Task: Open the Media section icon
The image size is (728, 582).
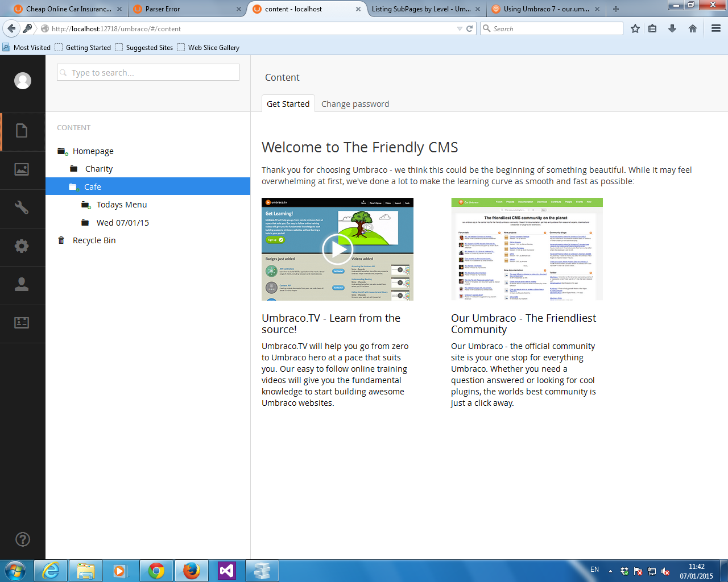Action: pyautogui.click(x=22, y=169)
